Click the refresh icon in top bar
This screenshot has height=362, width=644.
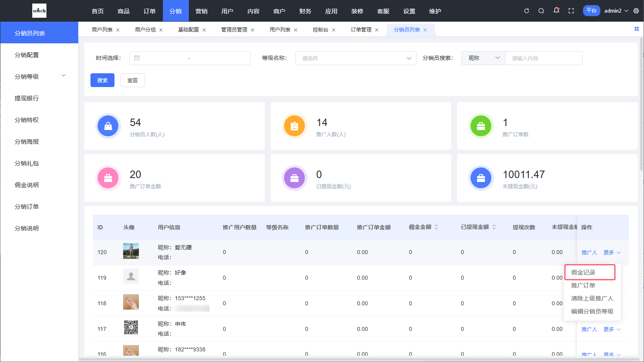526,11
